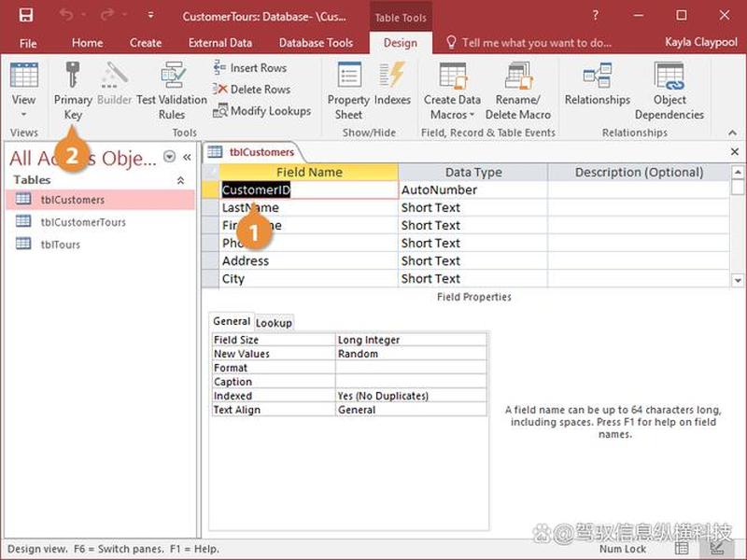Click the Short Text type for City
Image resolution: width=747 pixels, height=560 pixels.
(473, 278)
